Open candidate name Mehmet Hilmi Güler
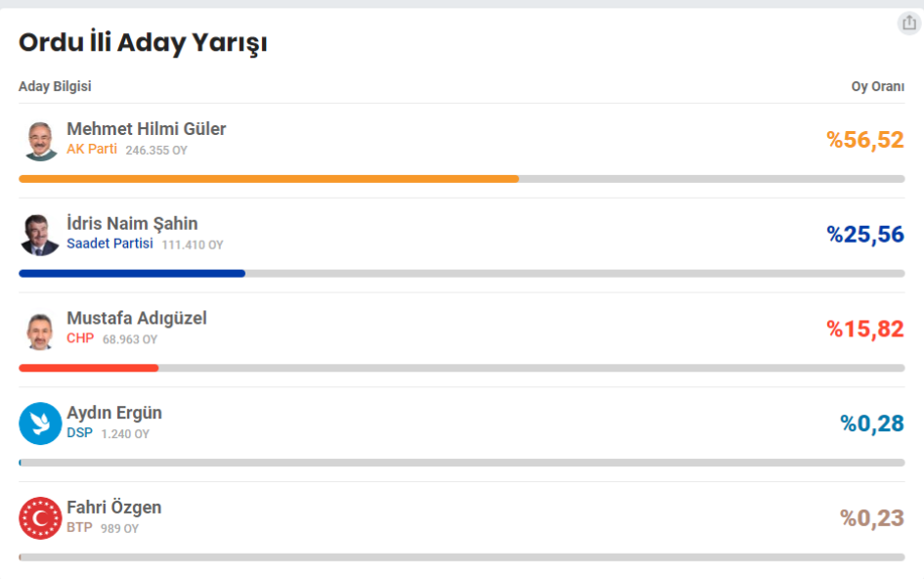The image size is (924, 579). click(146, 129)
